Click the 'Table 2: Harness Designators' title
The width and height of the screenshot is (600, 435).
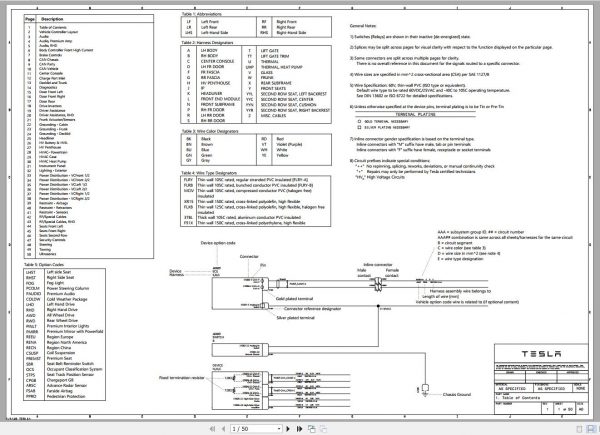(x=207, y=42)
